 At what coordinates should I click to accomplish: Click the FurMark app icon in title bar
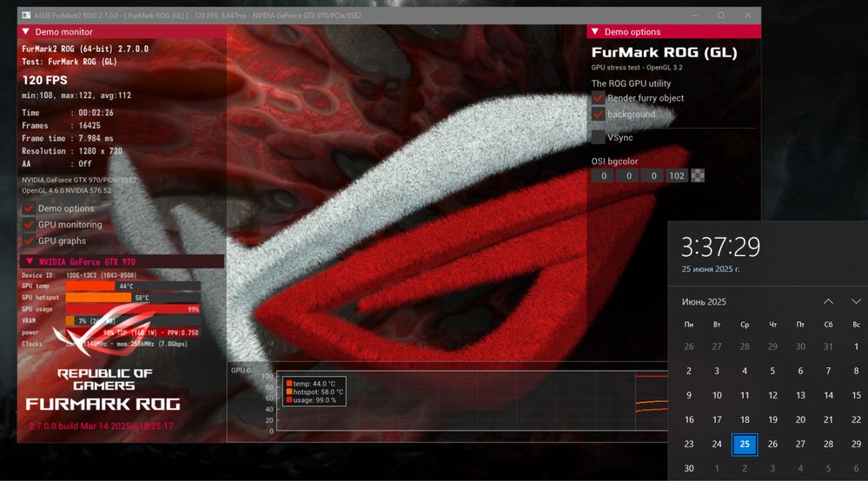tap(26, 16)
